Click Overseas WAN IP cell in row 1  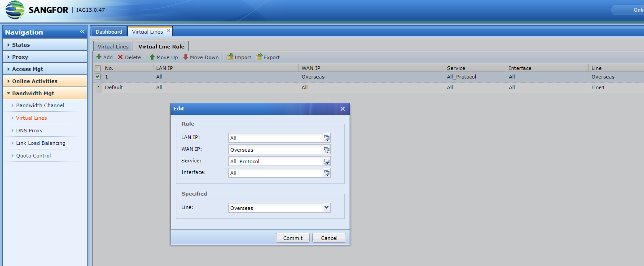coord(313,77)
